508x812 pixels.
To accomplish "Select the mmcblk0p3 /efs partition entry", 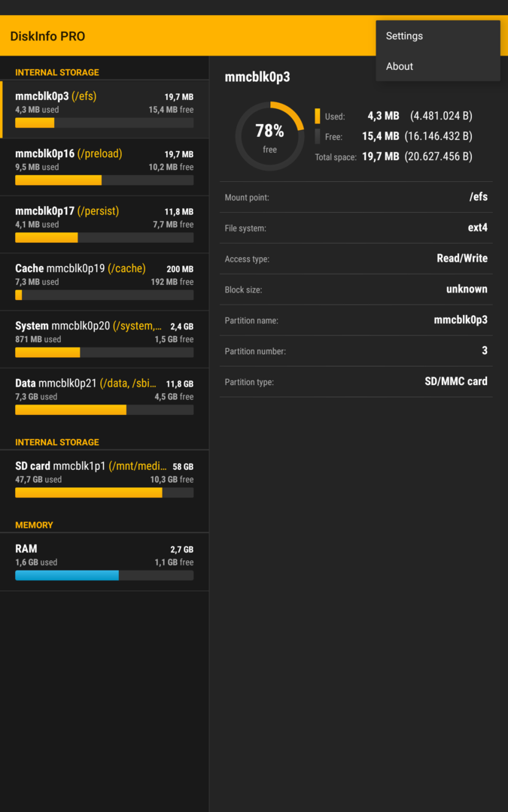I will coord(104,109).
